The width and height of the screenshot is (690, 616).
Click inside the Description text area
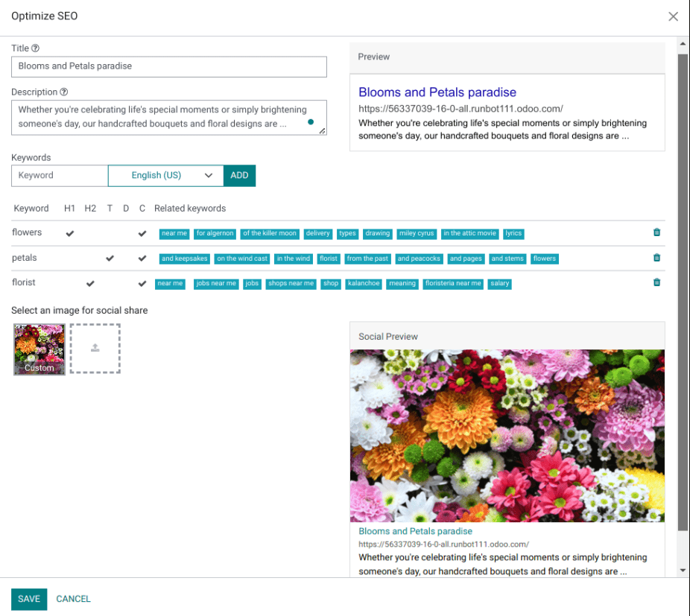[x=169, y=117]
